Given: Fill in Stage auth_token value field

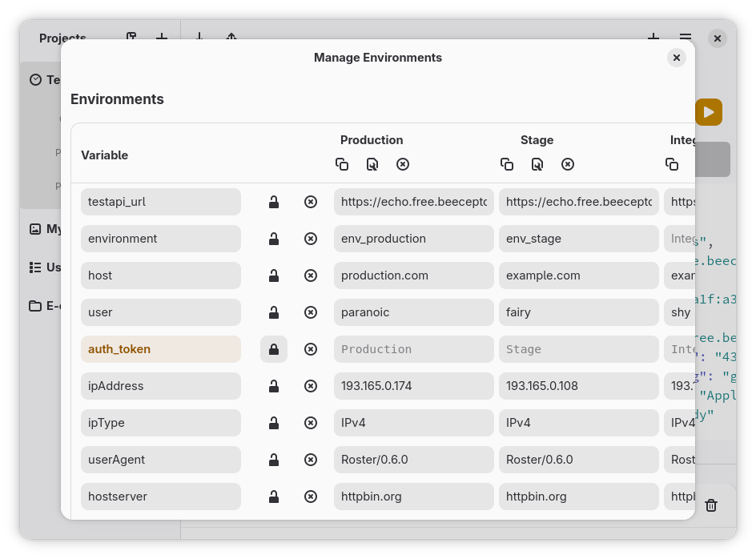Looking at the screenshot, I should point(578,349).
